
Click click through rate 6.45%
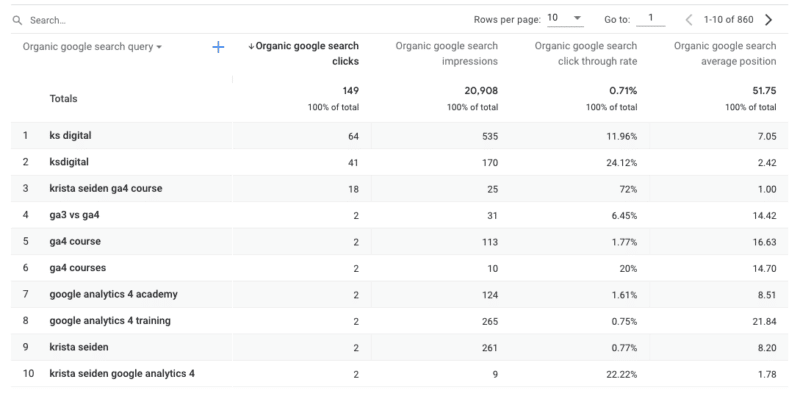pyautogui.click(x=624, y=216)
